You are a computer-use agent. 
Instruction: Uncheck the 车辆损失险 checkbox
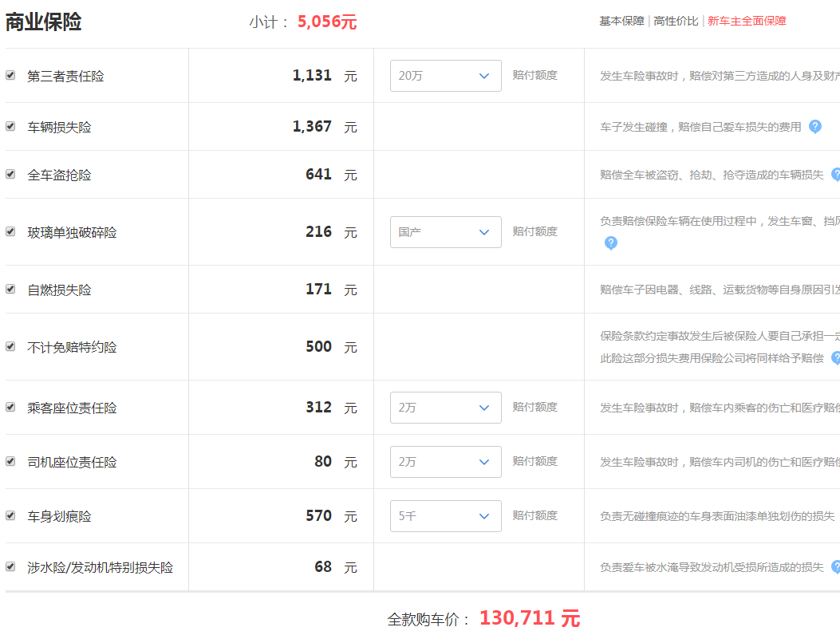tap(10, 126)
